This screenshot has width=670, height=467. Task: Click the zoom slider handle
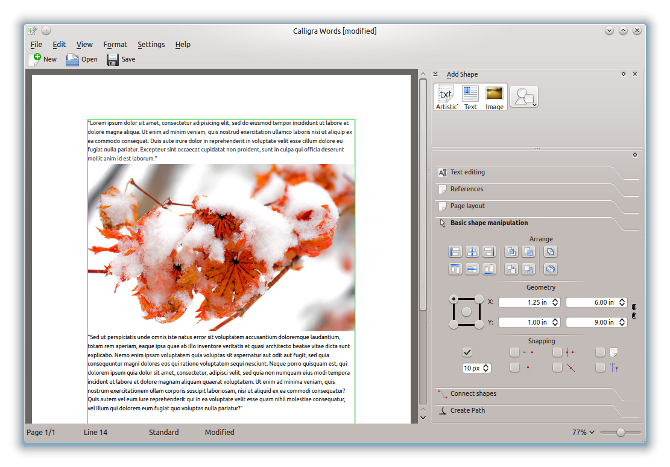coord(620,432)
